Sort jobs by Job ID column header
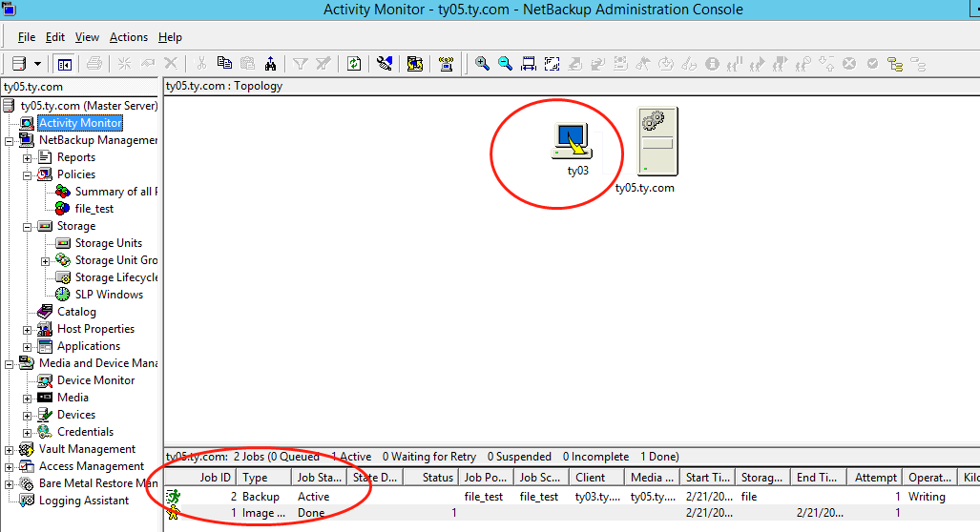980x532 pixels. click(x=200, y=477)
